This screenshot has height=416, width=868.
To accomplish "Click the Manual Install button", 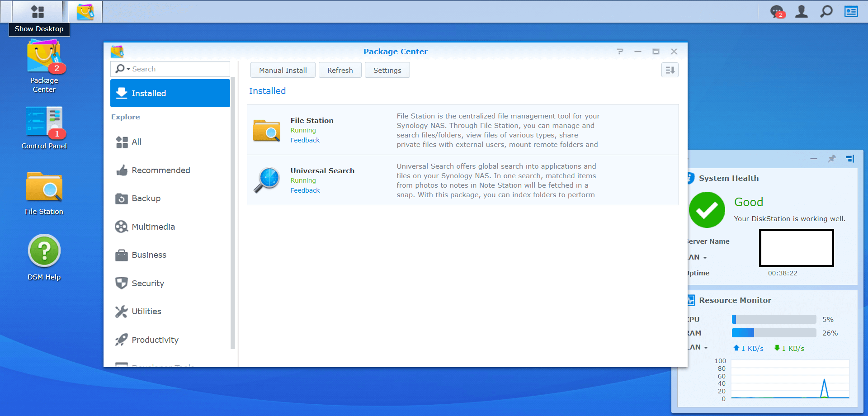I will 283,70.
